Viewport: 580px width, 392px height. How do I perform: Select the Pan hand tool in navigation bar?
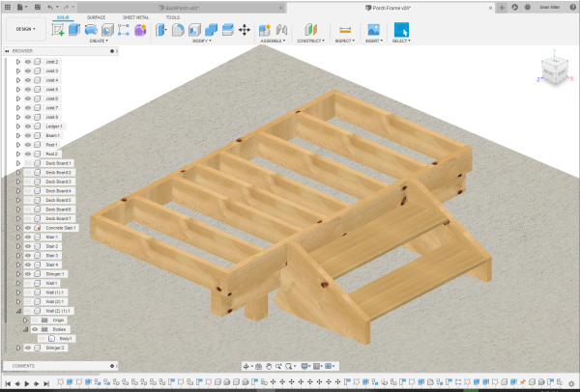269,366
